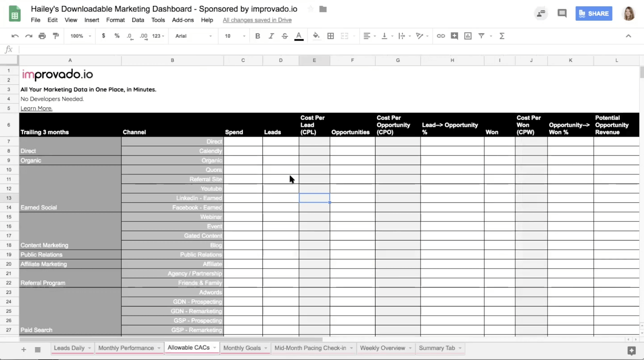This screenshot has width=644, height=360.
Task: Open the Edit menu
Action: pos(52,20)
